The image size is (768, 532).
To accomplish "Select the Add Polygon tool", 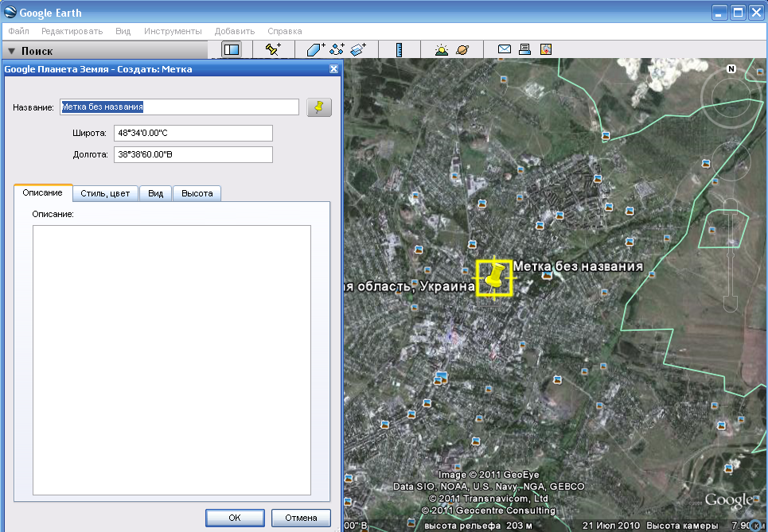I will [316, 49].
